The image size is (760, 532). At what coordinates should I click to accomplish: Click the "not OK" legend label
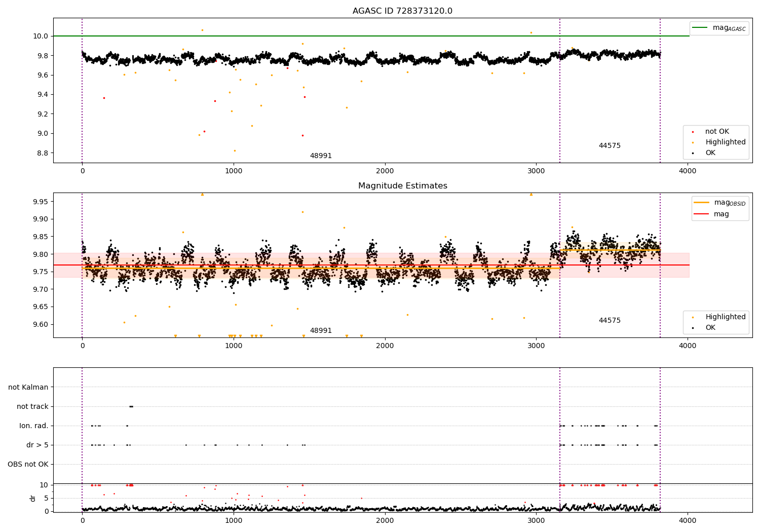(x=717, y=132)
